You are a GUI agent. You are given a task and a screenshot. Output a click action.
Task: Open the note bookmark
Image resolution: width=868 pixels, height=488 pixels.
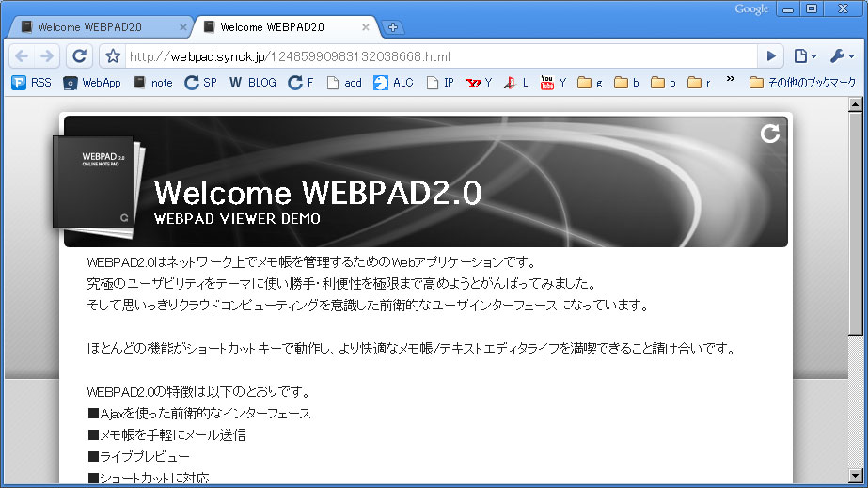click(x=152, y=83)
